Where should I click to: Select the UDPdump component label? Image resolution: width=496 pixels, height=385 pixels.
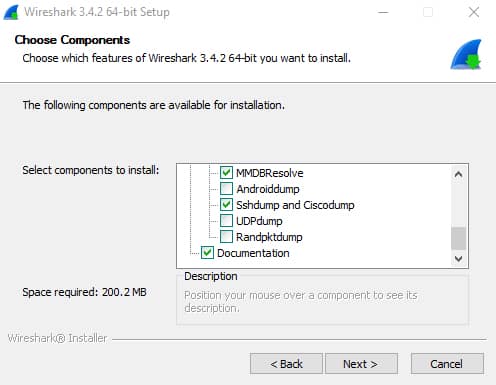tap(259, 221)
